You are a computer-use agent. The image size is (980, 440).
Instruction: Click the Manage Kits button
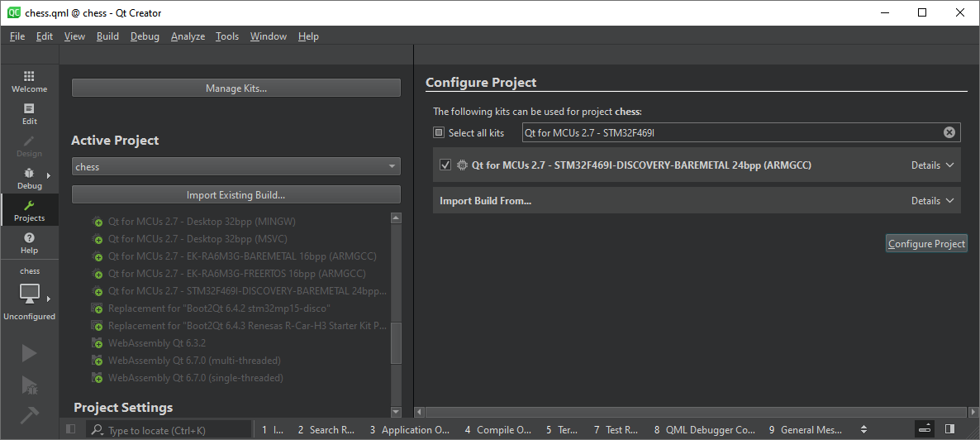click(235, 88)
